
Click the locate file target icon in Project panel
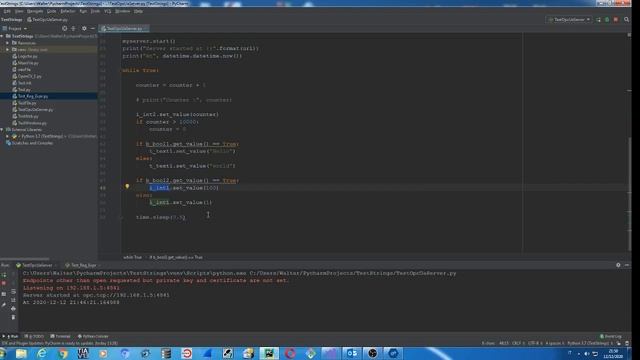[x=64, y=29]
